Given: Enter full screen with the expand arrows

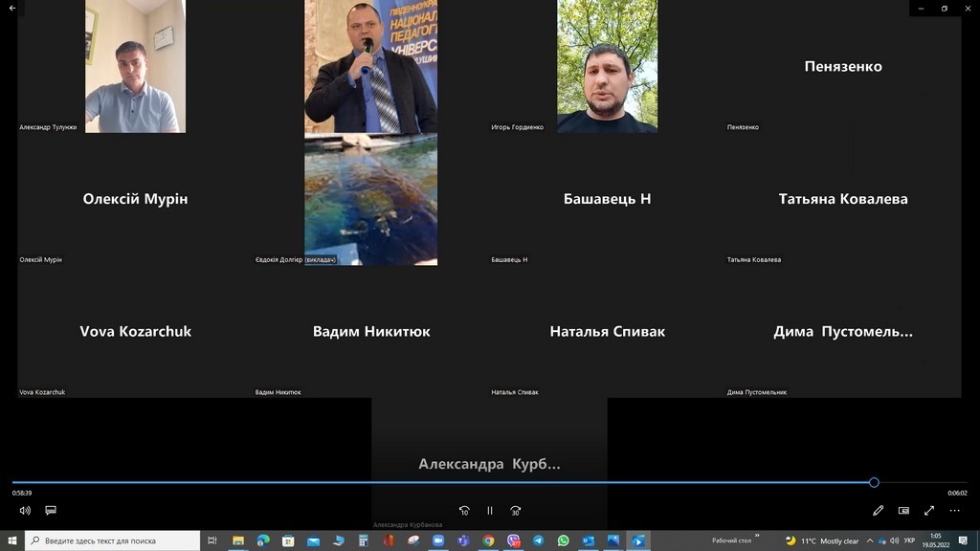Looking at the screenshot, I should (x=929, y=511).
